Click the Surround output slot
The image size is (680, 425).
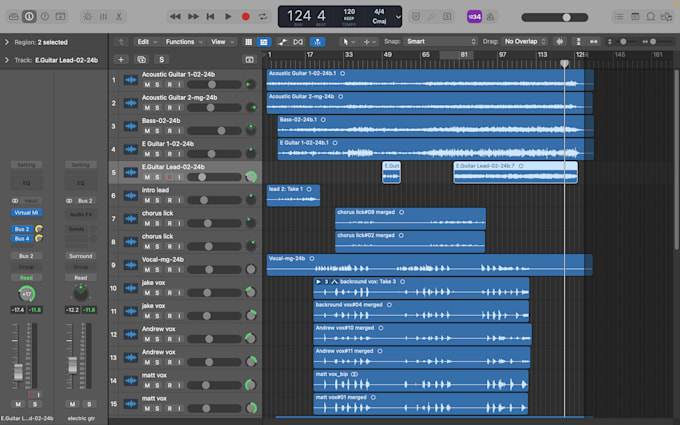(81, 256)
